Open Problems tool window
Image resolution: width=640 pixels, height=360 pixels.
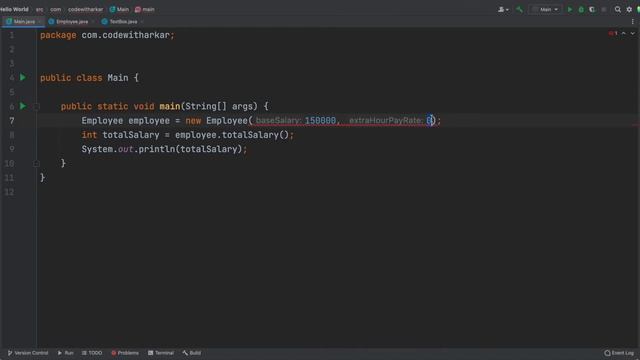(x=125, y=353)
